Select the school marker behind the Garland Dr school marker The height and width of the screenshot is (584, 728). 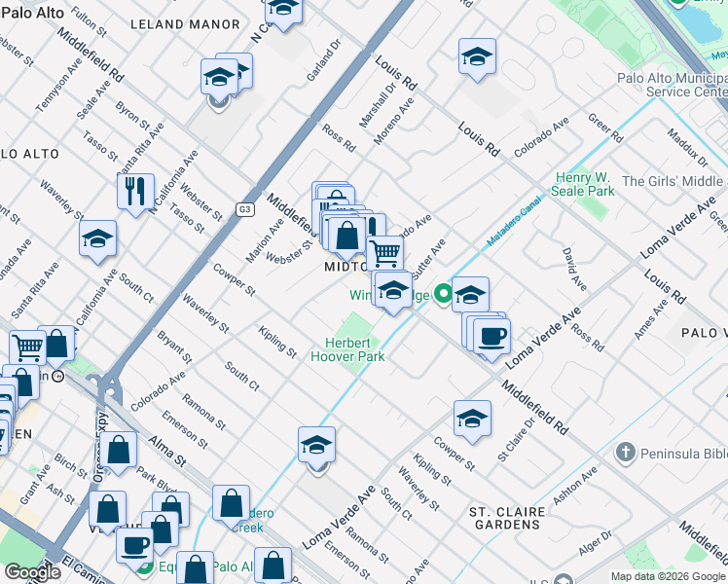(242, 70)
